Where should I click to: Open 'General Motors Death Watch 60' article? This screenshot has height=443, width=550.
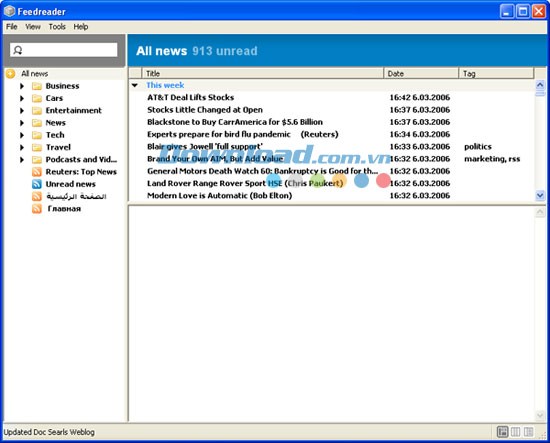pyautogui.click(x=262, y=171)
